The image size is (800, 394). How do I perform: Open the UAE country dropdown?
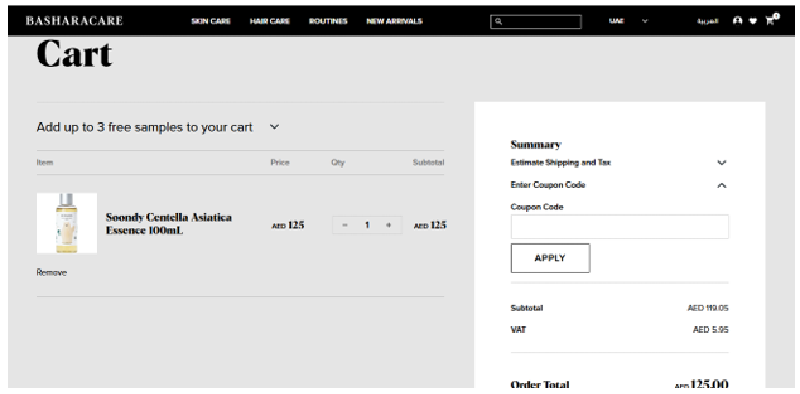click(x=628, y=21)
